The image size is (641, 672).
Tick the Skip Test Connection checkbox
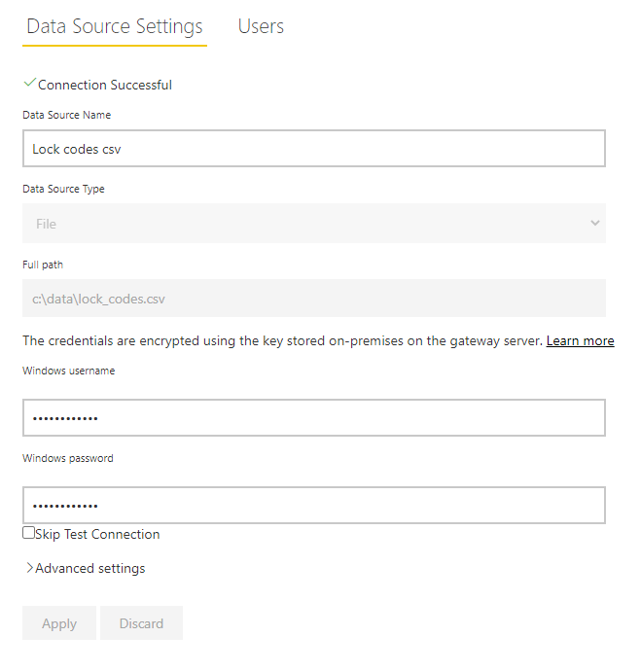(x=28, y=533)
